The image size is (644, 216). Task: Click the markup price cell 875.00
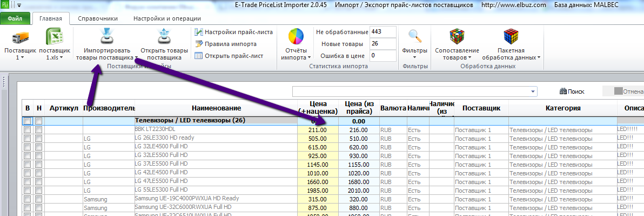tap(318, 208)
